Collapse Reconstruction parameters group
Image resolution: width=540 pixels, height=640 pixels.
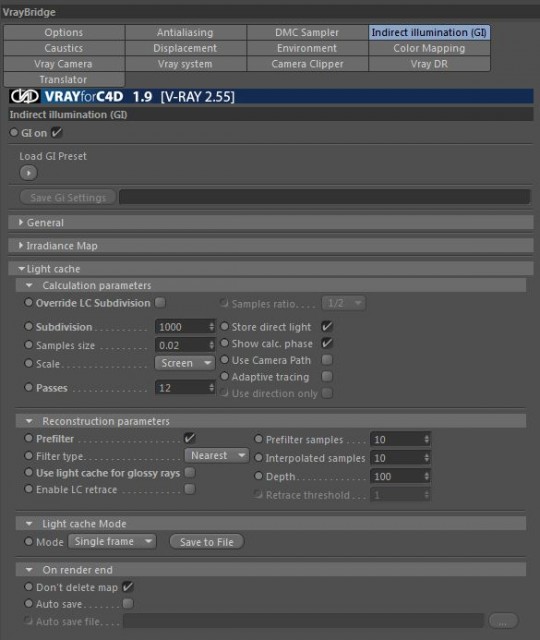[29, 421]
